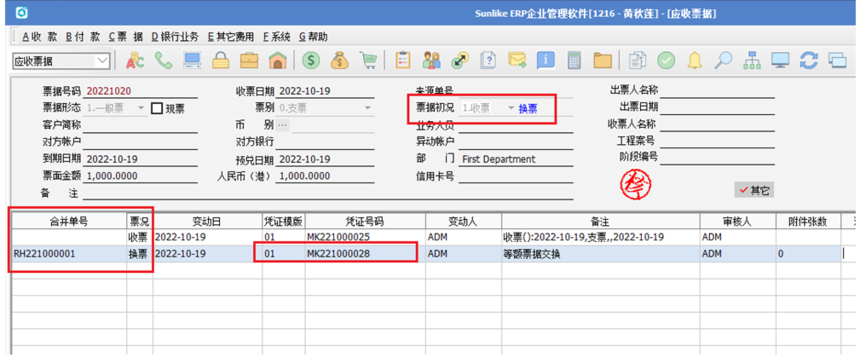Click the copy documents toolbar icon
Viewport: 860px width, 364px height.
tap(638, 60)
